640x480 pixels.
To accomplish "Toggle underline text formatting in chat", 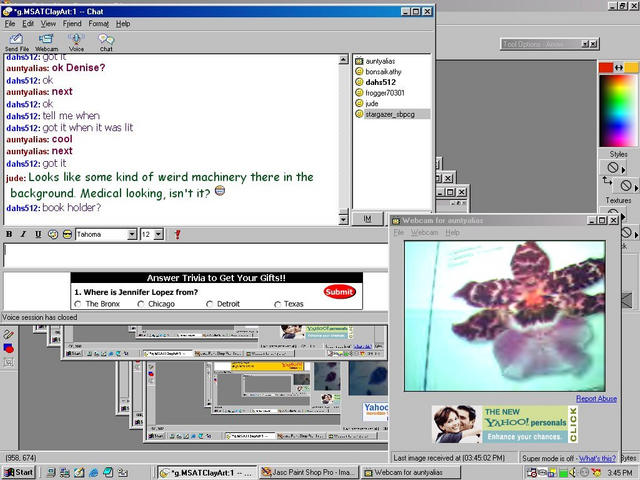I will point(38,234).
